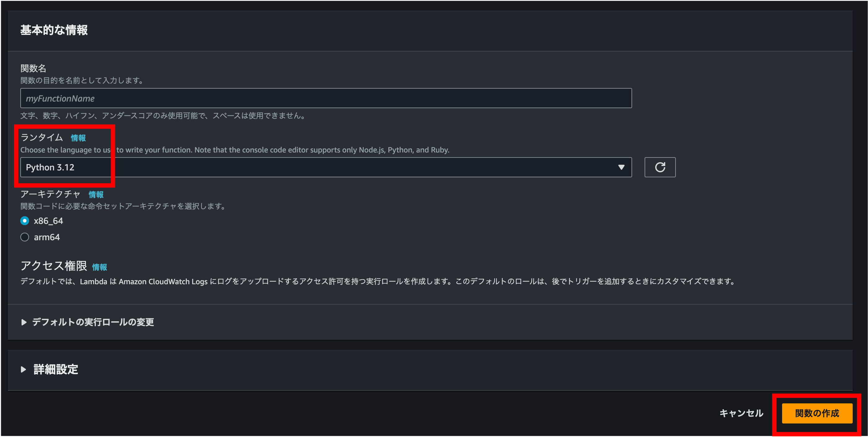Click the 関数名 field label
Image resolution: width=868 pixels, height=437 pixels.
click(33, 68)
